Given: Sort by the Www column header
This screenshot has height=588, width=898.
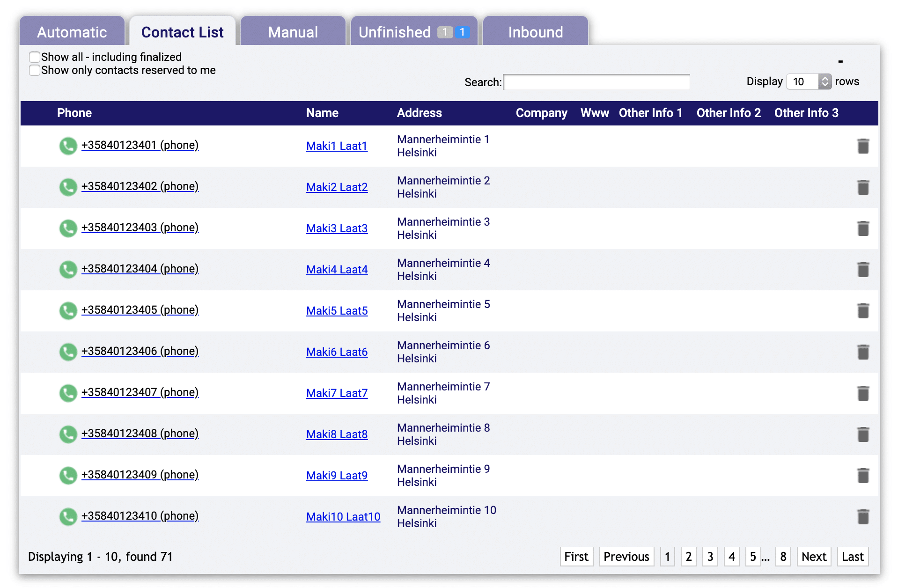Looking at the screenshot, I should click(x=595, y=113).
